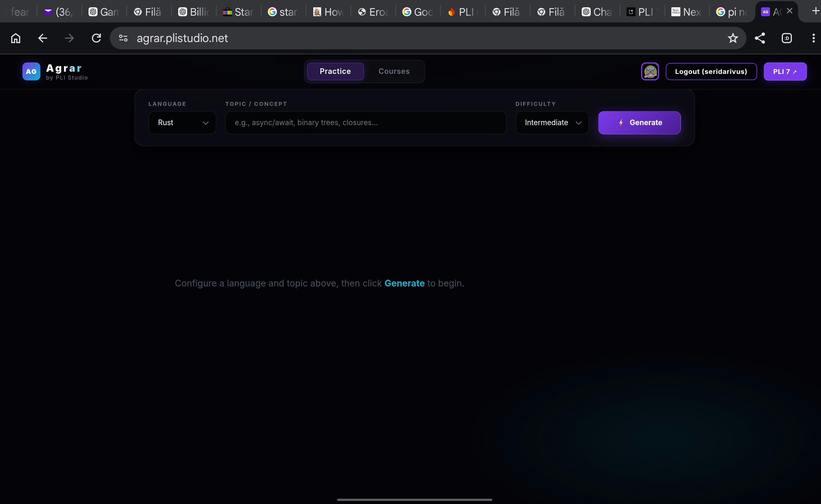Switch to the Practice tab
The width and height of the screenshot is (821, 504).
(x=335, y=71)
